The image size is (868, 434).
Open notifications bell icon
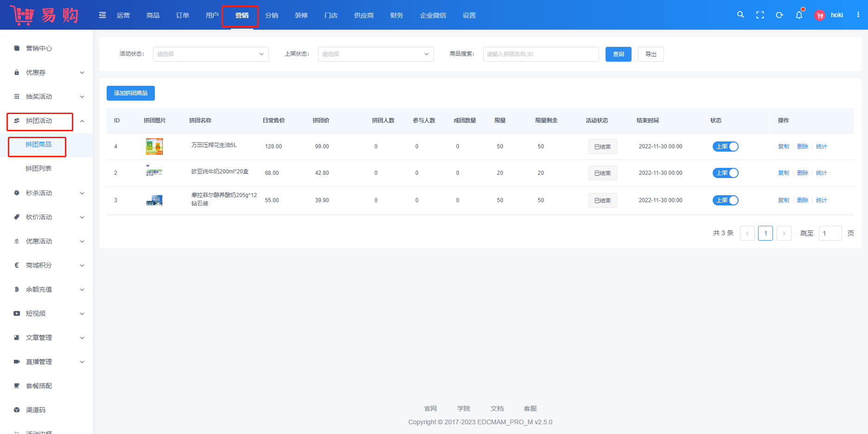click(x=799, y=15)
